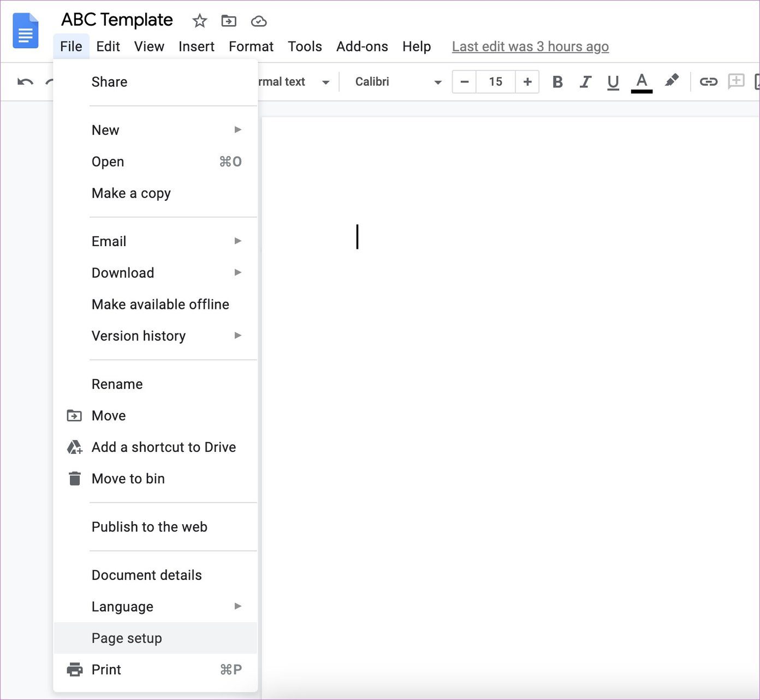Choose Page setup from File menu

(x=156, y=638)
